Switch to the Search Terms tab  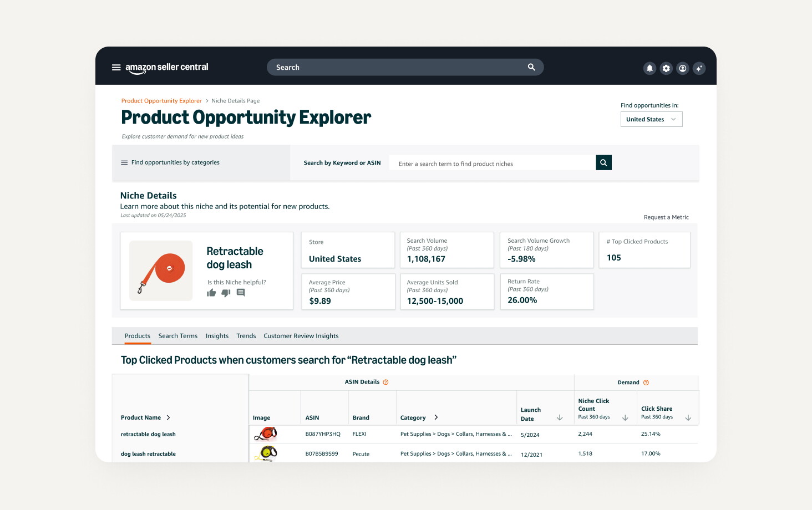tap(178, 336)
